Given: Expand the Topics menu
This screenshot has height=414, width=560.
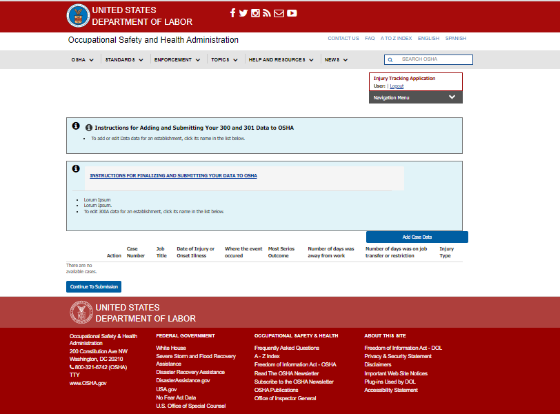Looking at the screenshot, I should (224, 60).
